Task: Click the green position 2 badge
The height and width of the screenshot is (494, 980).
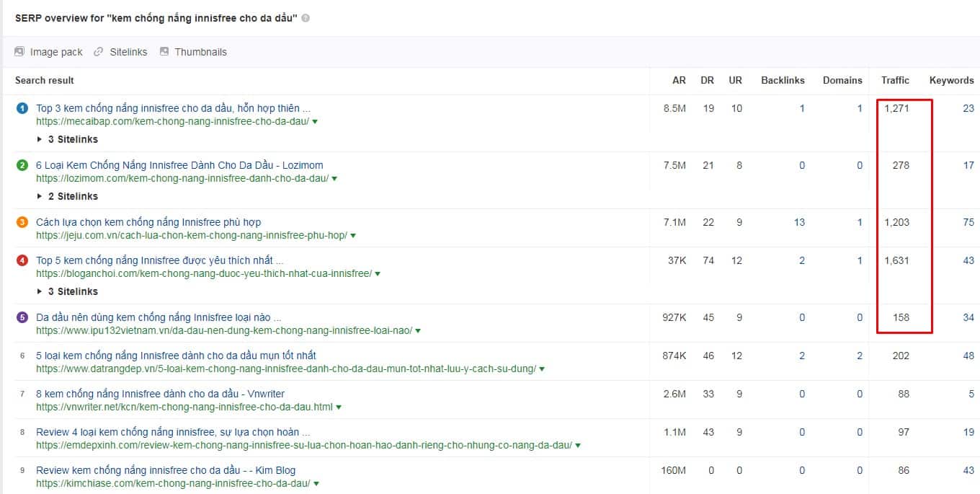Action: (22, 165)
